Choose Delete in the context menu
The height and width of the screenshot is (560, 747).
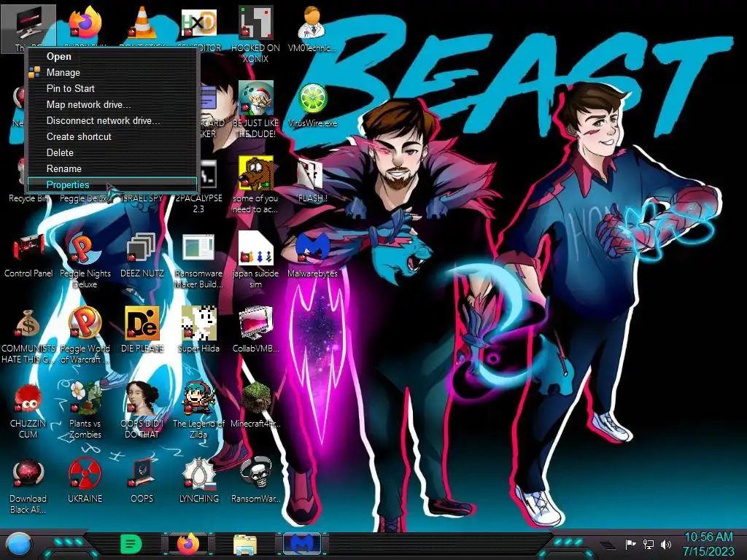click(x=112, y=153)
